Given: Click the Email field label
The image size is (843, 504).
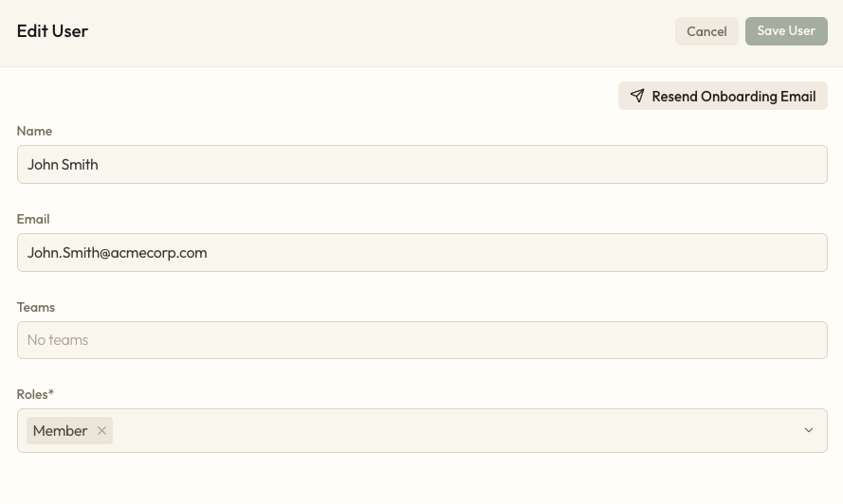Looking at the screenshot, I should pos(33,219).
